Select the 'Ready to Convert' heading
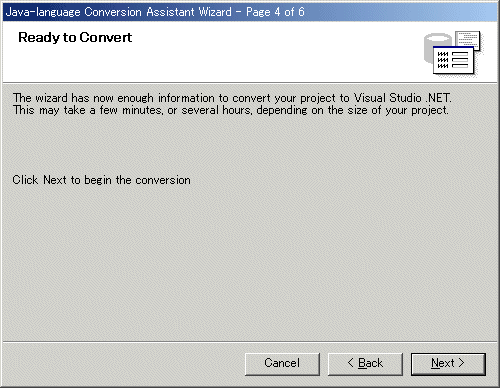The width and height of the screenshot is (500, 388). [x=75, y=37]
